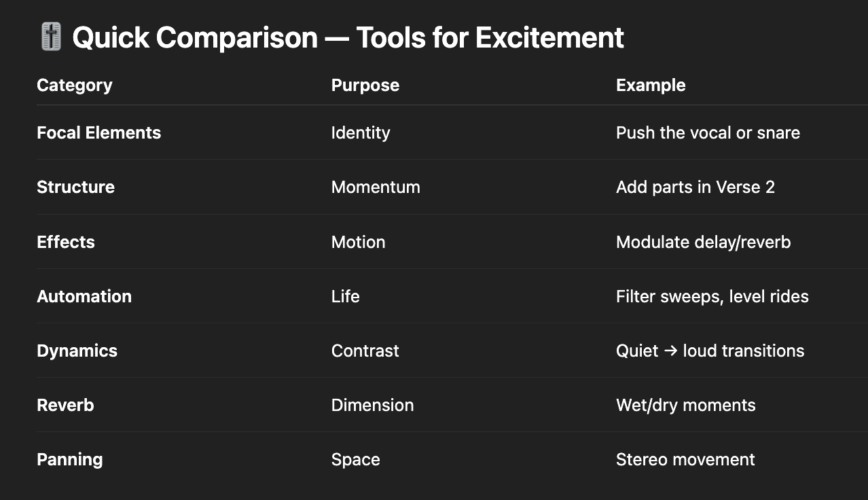The height and width of the screenshot is (500, 868).
Task: Select the Focal Elements row label
Action: (99, 132)
